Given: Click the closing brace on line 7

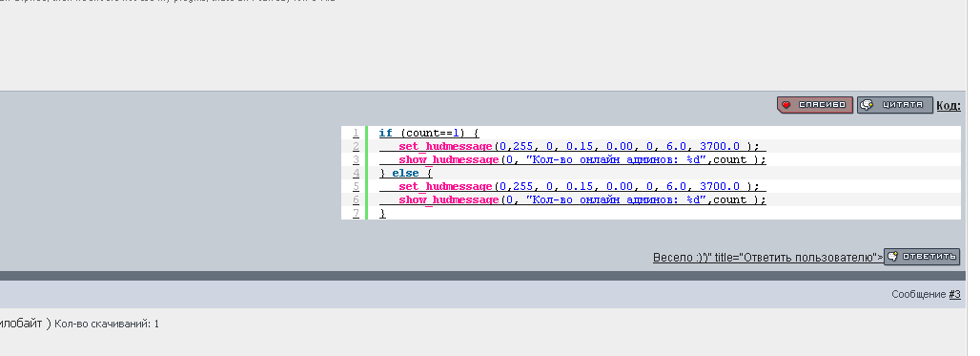Looking at the screenshot, I should pyautogui.click(x=382, y=214).
